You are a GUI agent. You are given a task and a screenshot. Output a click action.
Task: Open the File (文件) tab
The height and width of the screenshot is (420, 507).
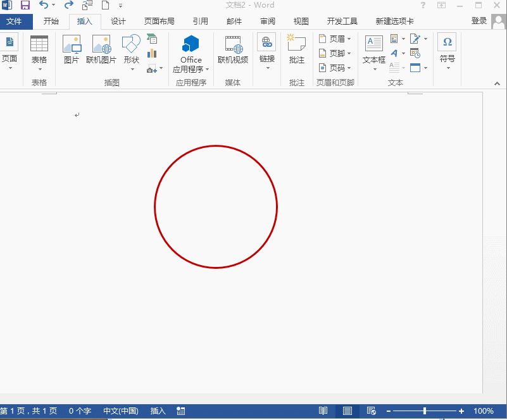pos(16,22)
